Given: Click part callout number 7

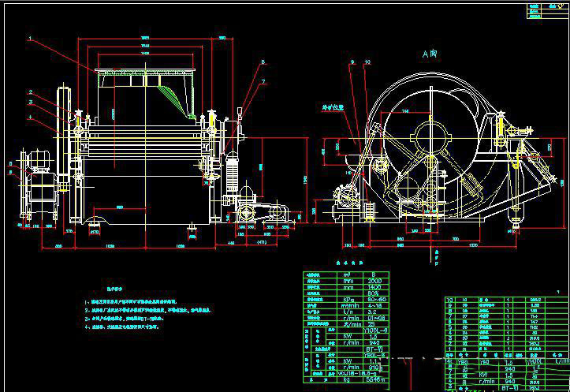Looking at the screenshot, I should 263,81.
